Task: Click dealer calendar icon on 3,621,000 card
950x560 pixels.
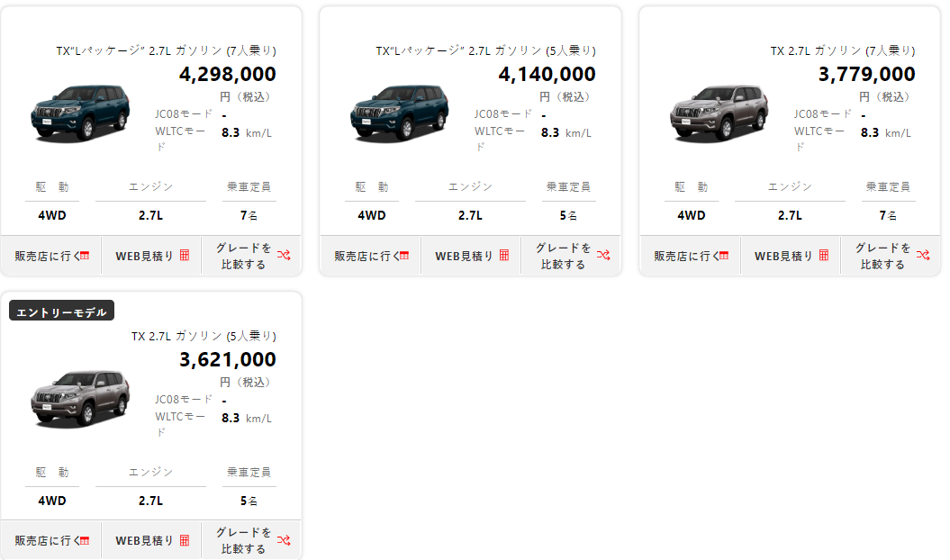Action: (85, 540)
